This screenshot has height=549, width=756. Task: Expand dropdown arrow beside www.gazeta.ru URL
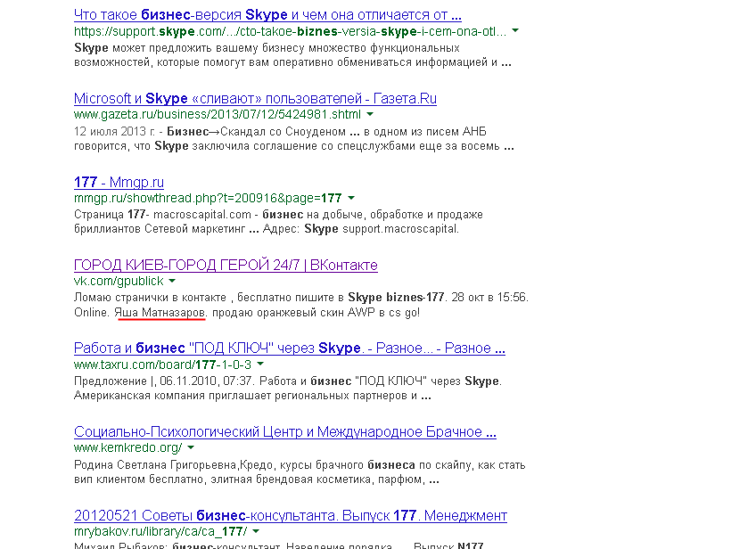(370, 114)
